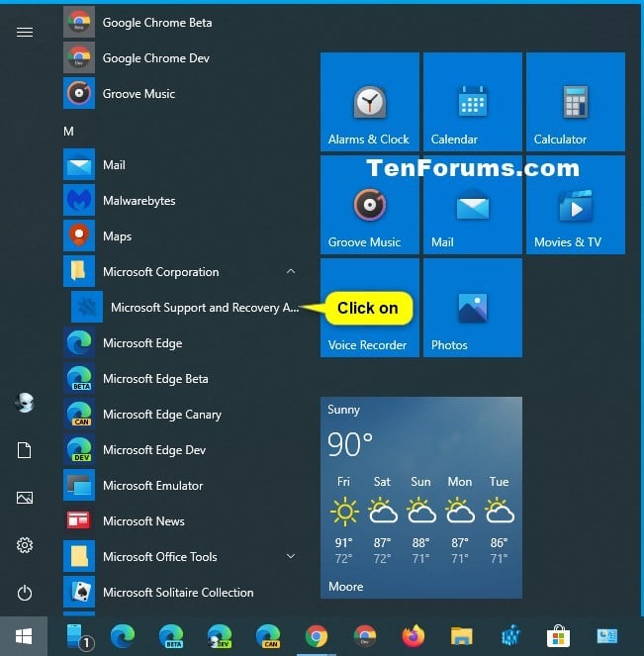Open Microsoft Emulator
Image resolution: width=644 pixels, height=656 pixels.
182,485
